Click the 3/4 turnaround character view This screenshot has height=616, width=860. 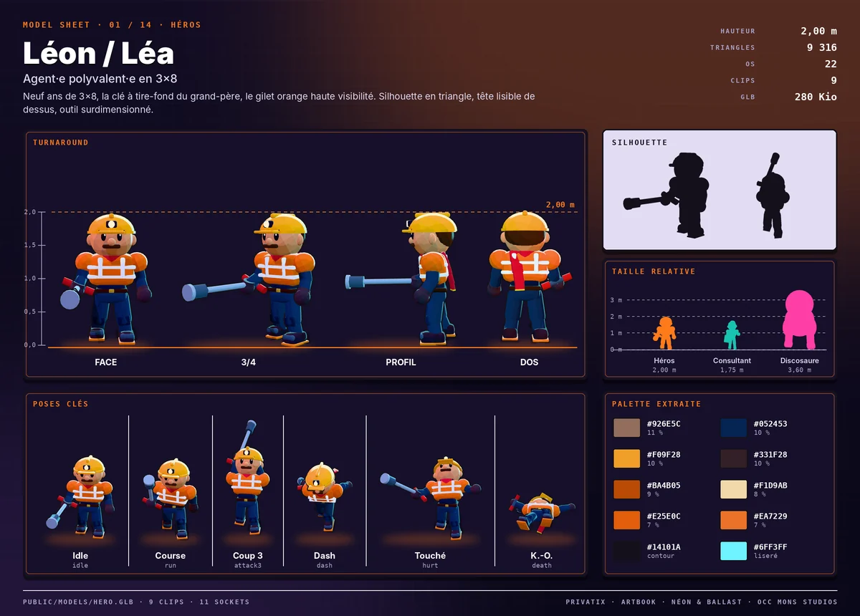[248, 279]
